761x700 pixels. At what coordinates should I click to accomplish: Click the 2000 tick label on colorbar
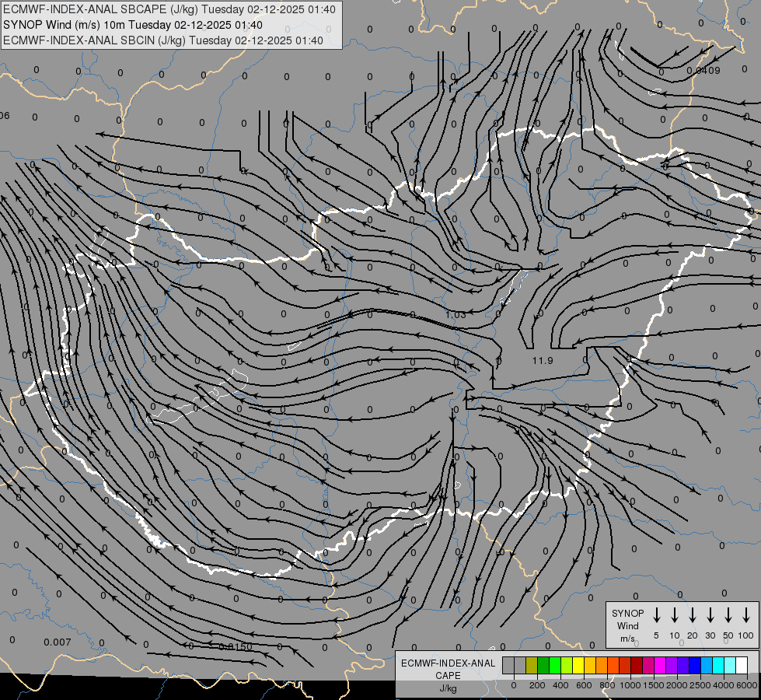(x=677, y=685)
